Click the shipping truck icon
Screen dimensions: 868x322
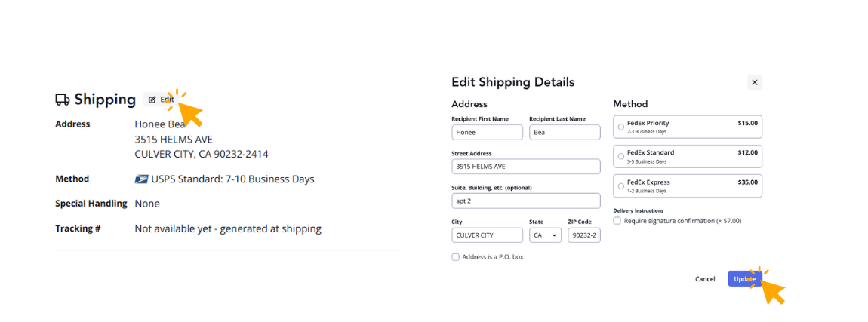coord(63,100)
